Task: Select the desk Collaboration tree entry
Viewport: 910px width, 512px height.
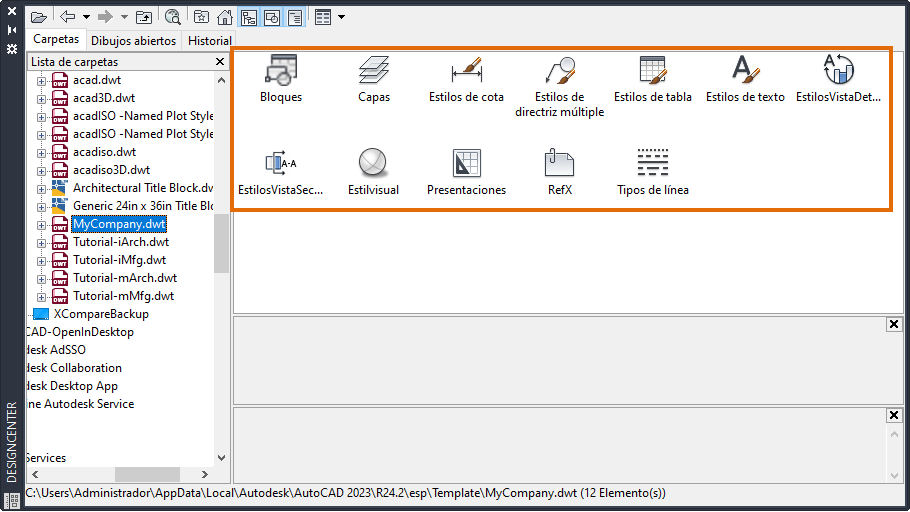Action: (74, 368)
